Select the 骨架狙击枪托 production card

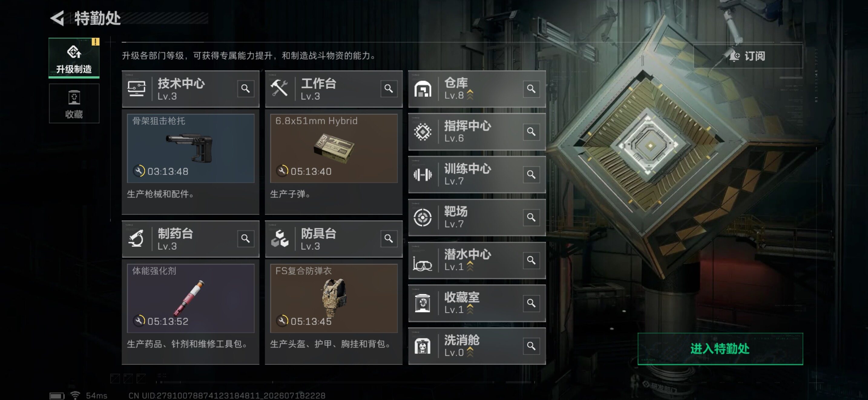click(191, 148)
